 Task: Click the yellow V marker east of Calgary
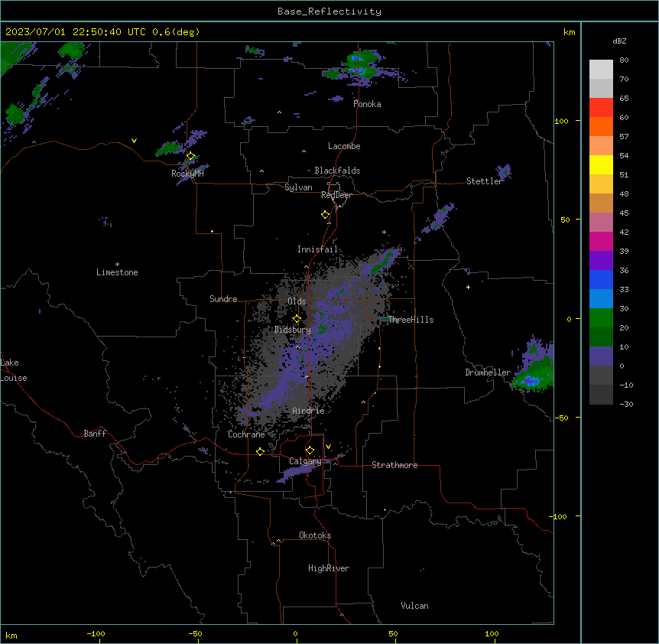point(328,447)
